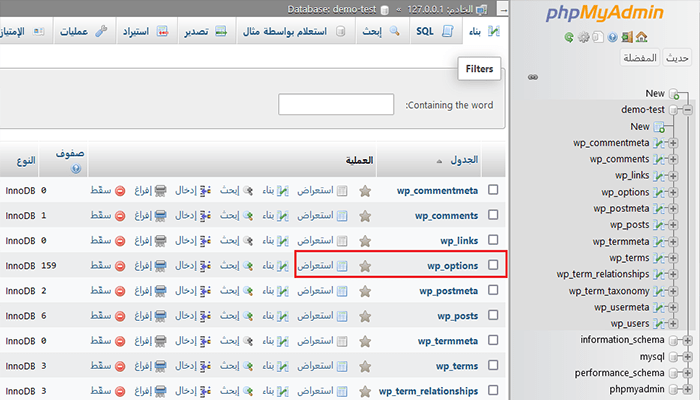Expand the information_schema database node
The width and height of the screenshot is (700, 400).
point(688,341)
